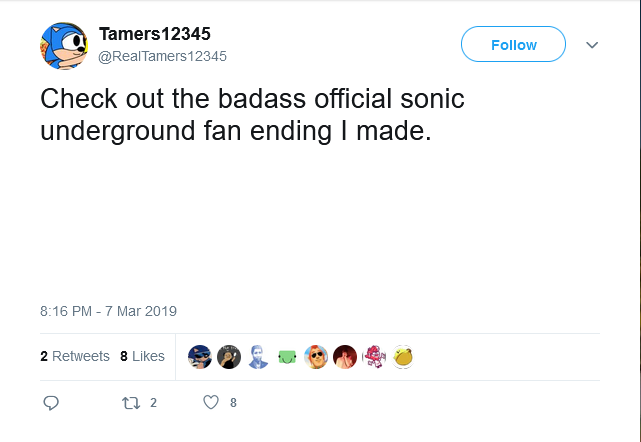Viewport: 641px width, 442px height.
Task: Click the sunglasses man liker avatar
Action: point(316,356)
